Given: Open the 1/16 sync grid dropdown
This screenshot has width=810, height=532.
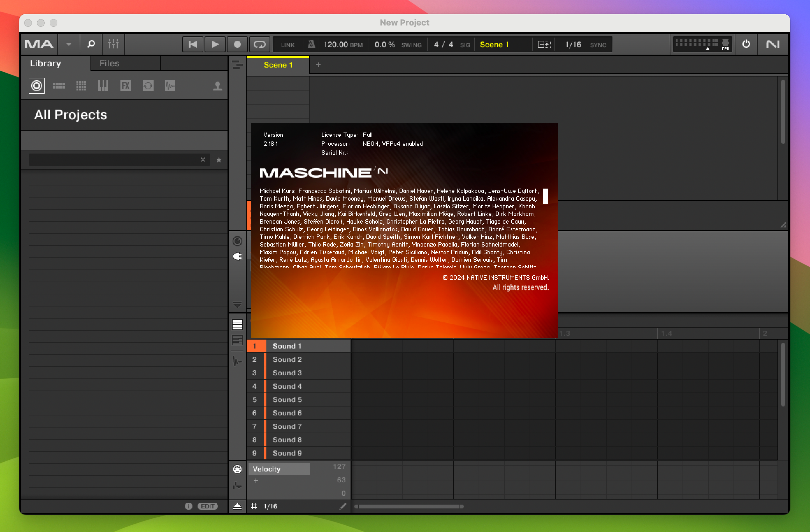Looking at the screenshot, I should click(x=573, y=45).
